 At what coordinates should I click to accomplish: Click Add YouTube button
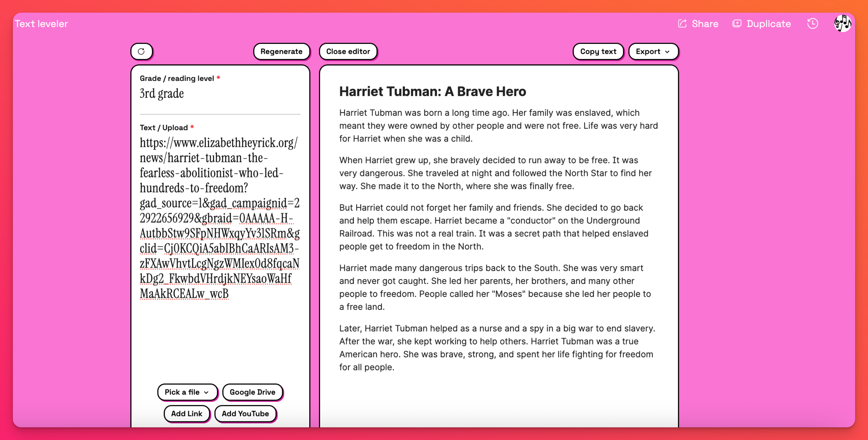tap(245, 413)
